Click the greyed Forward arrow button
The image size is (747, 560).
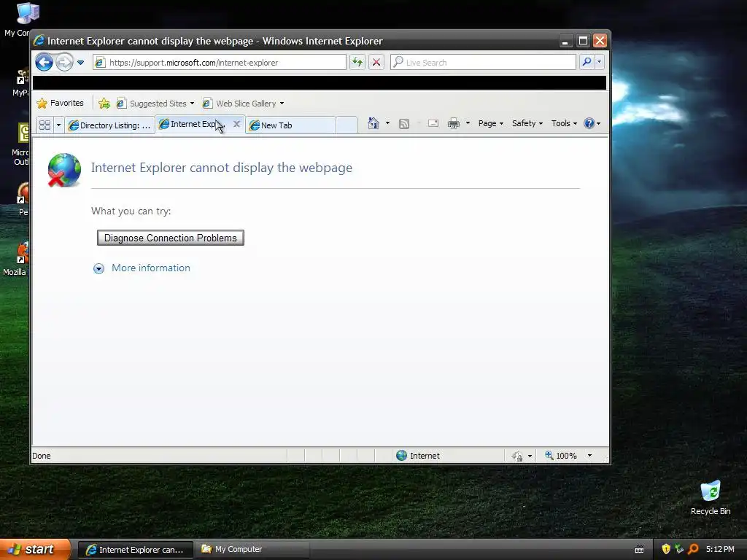pyautogui.click(x=64, y=63)
